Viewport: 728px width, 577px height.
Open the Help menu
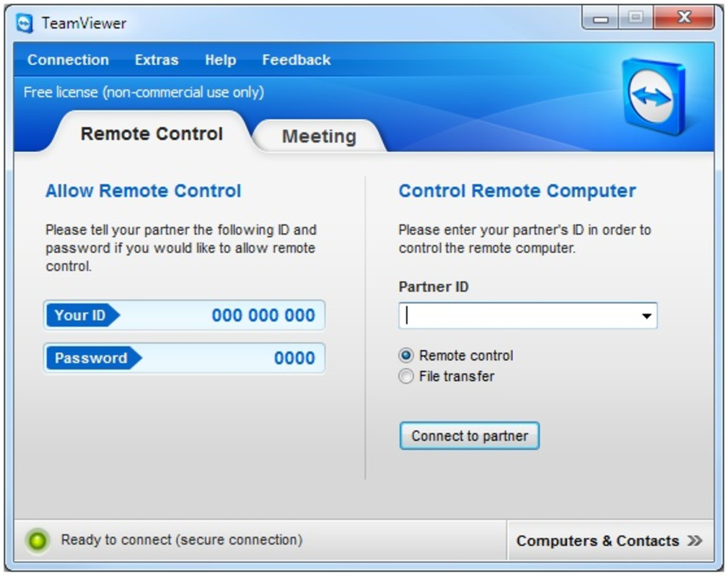[219, 61]
